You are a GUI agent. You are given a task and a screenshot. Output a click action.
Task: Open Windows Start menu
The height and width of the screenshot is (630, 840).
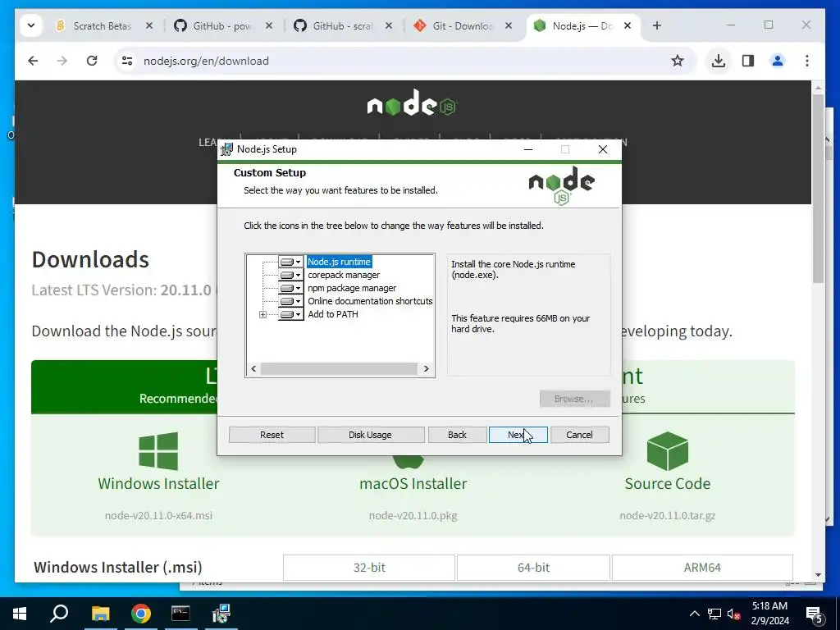click(20, 614)
